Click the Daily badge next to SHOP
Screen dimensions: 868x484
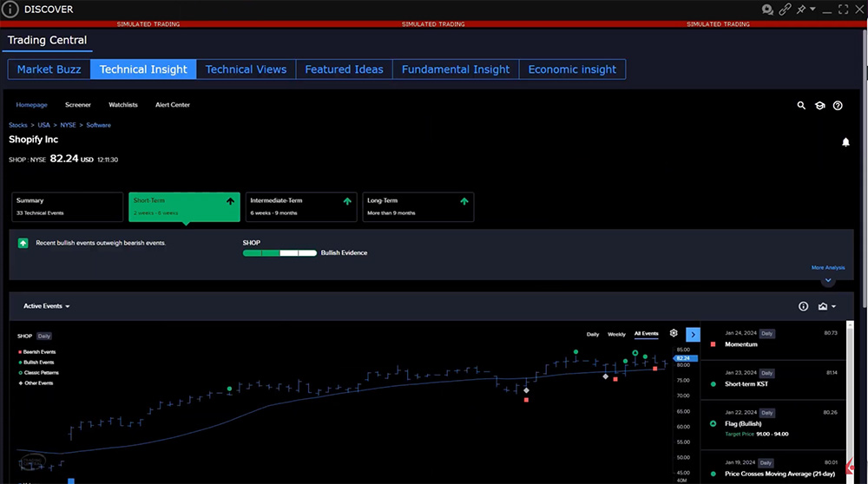point(43,337)
